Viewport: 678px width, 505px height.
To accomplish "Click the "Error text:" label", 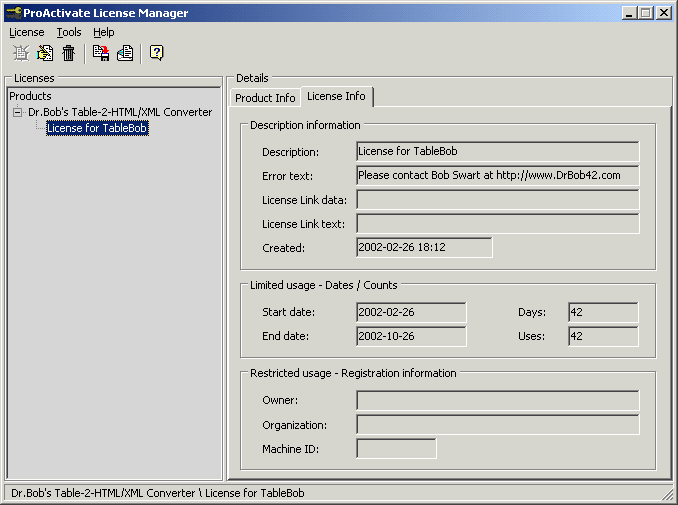I will pos(288,176).
